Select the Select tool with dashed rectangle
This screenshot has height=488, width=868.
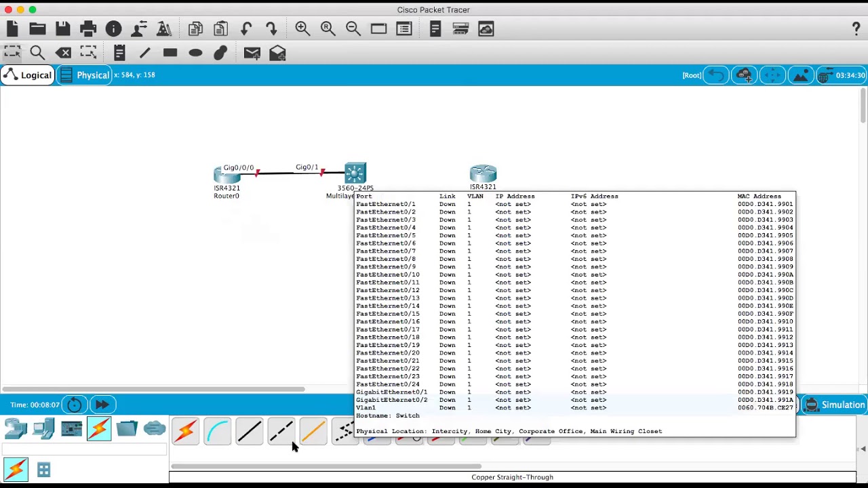point(12,53)
